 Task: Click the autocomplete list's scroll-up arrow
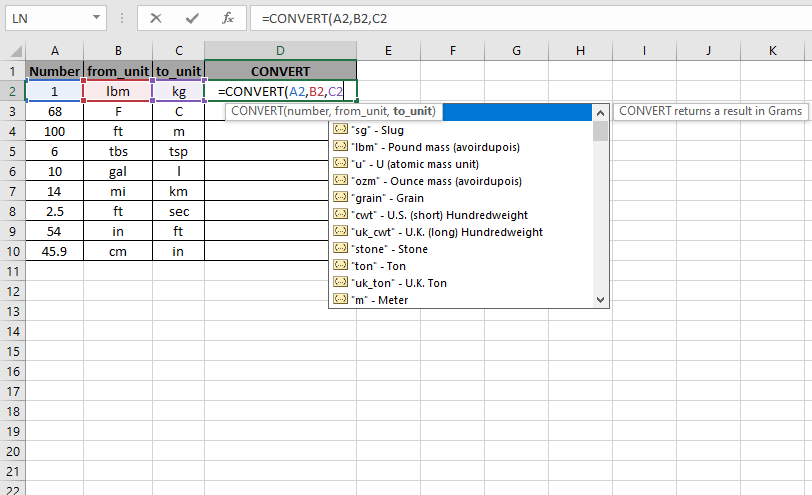600,113
